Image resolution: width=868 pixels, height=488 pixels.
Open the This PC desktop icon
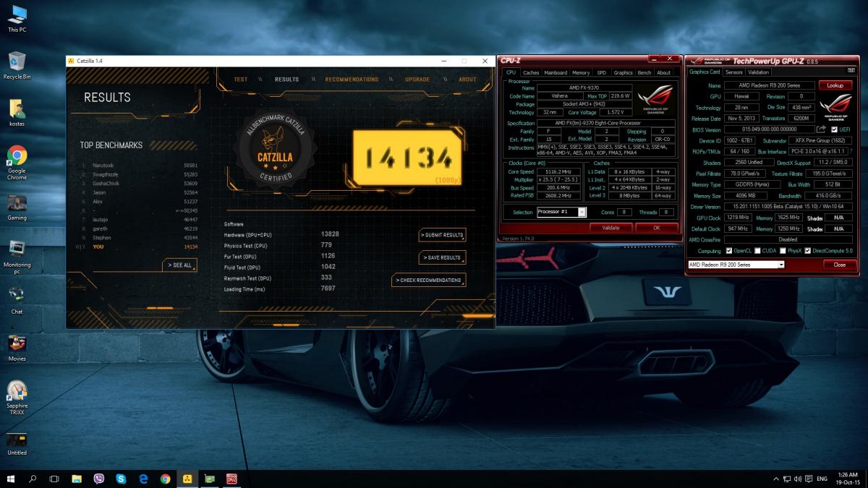tap(17, 19)
